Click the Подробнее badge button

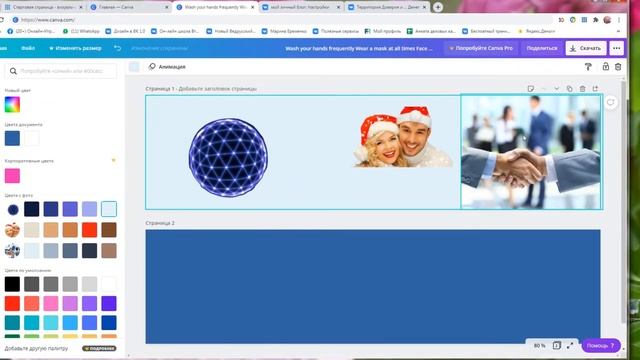(99, 349)
